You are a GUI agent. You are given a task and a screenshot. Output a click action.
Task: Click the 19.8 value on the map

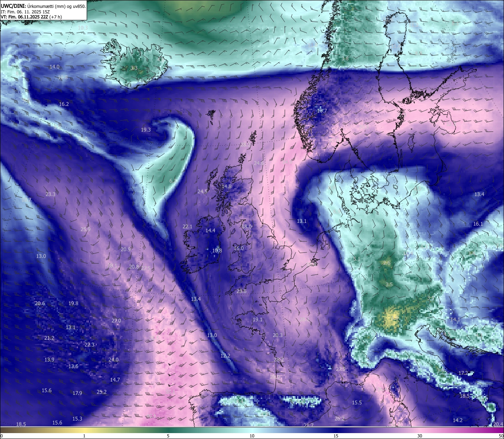(73, 303)
